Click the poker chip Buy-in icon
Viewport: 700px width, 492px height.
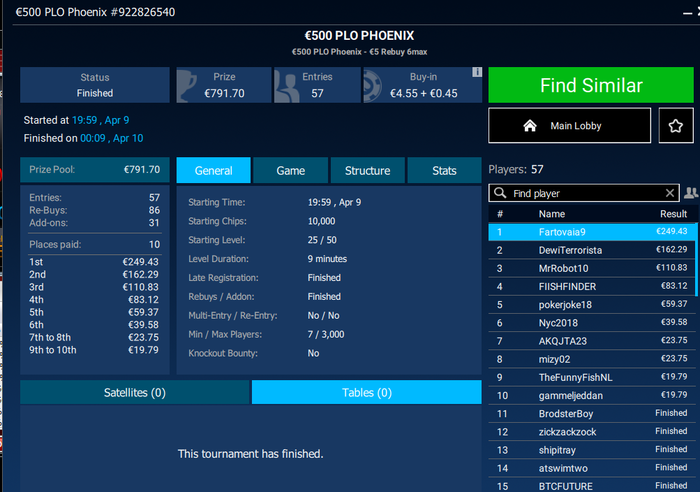click(x=373, y=86)
